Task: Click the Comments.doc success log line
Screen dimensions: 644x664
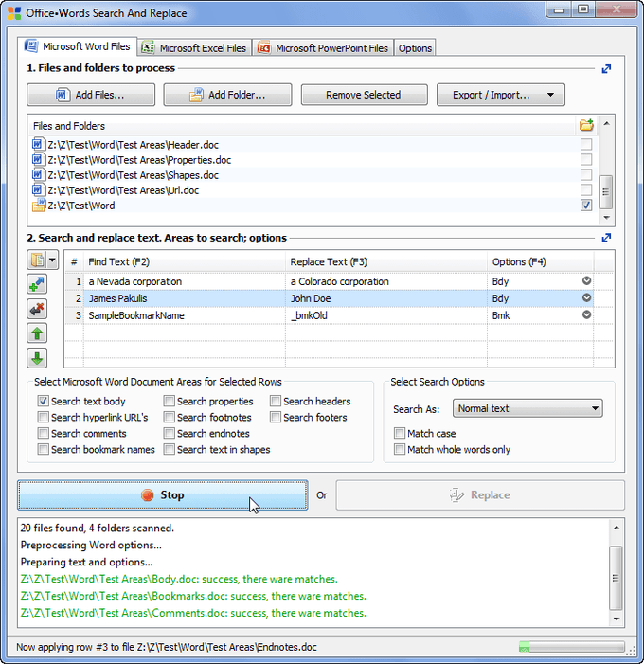Action: (193, 613)
